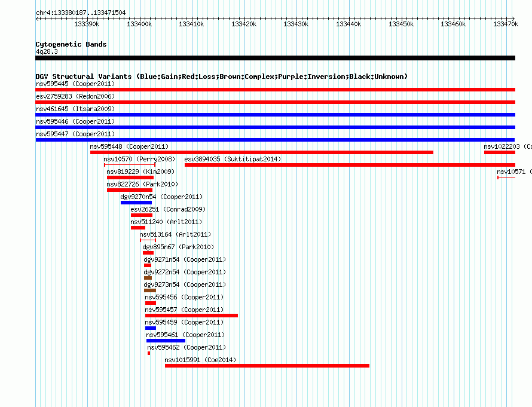The width and height of the screenshot is (532, 407).
Task: Click the nsv513164 (Arlt2011) label
Action: pos(175,234)
